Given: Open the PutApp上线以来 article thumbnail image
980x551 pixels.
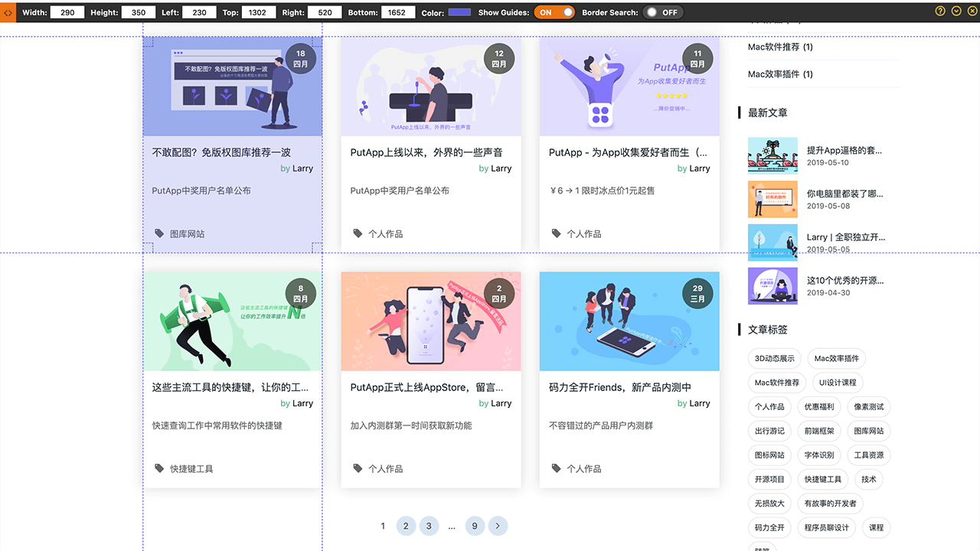Looking at the screenshot, I should tap(431, 86).
